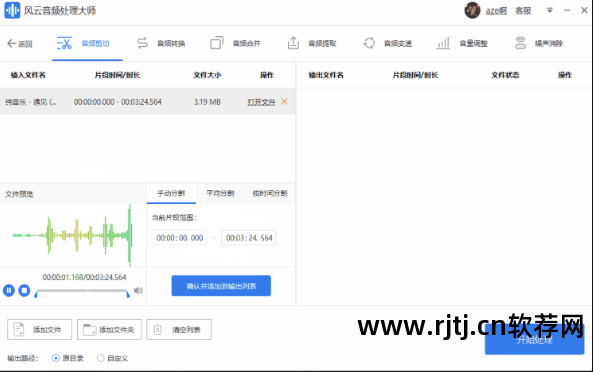Click the waveform preview
This screenshot has width=593, height=372.
coord(73,235)
